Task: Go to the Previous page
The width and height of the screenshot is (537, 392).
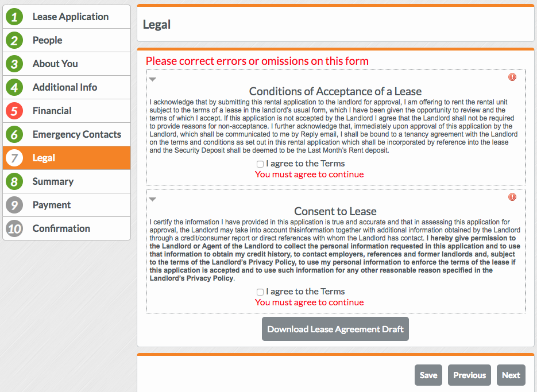Action: [469, 375]
